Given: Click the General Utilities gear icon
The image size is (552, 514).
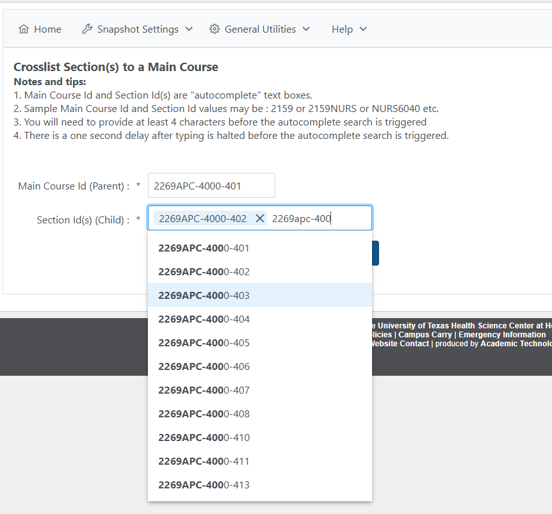Looking at the screenshot, I should pyautogui.click(x=214, y=29).
